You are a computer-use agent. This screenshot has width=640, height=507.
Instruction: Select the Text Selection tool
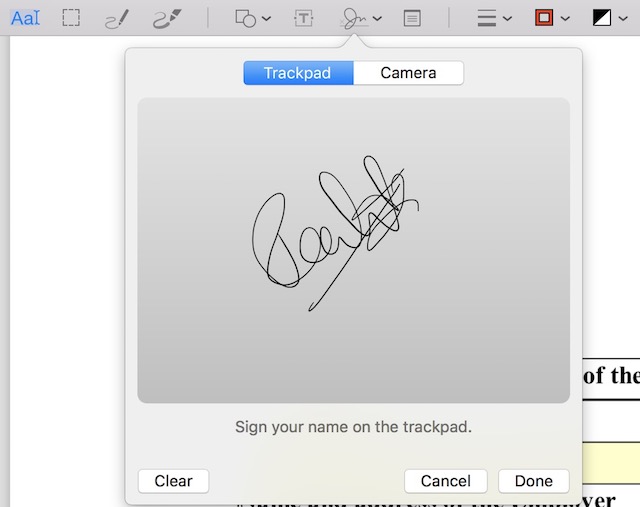pos(25,18)
